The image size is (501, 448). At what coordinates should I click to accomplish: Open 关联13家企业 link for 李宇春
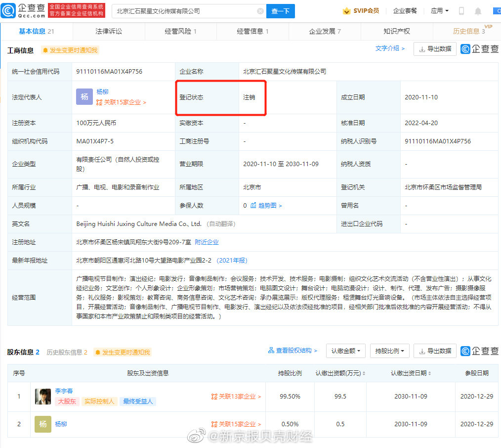237,397
